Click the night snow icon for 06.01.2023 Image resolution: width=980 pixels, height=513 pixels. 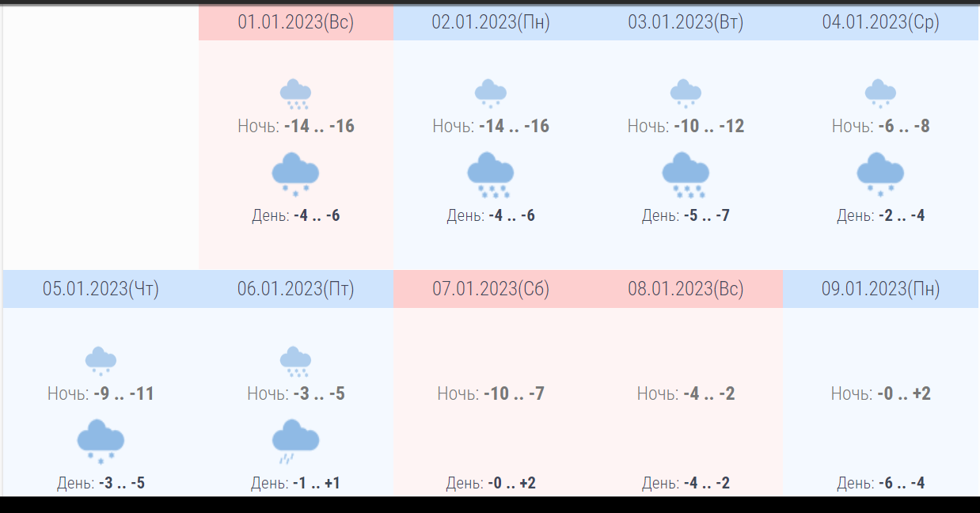coord(295,361)
